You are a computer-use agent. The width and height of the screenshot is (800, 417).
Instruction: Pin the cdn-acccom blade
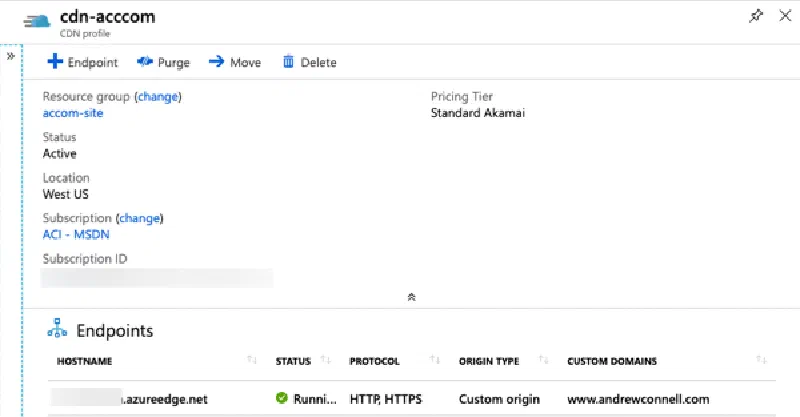pyautogui.click(x=756, y=16)
